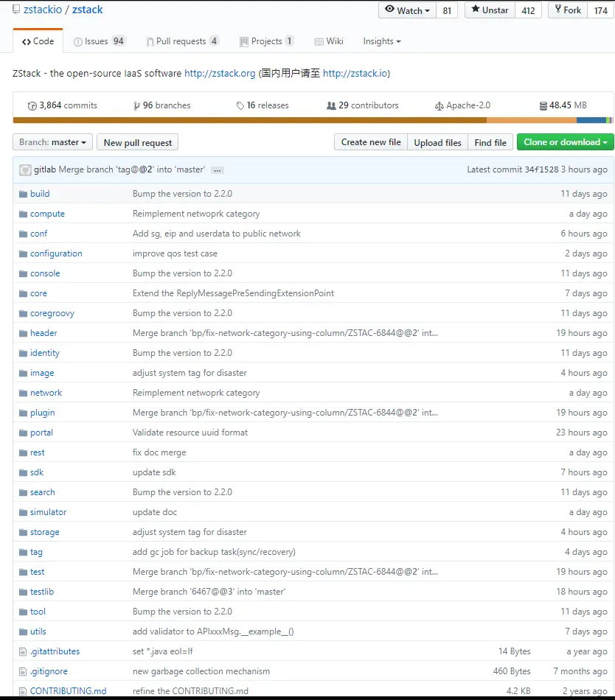615x700 pixels.
Task: Click the folder icon for network
Action: pyautogui.click(x=23, y=393)
